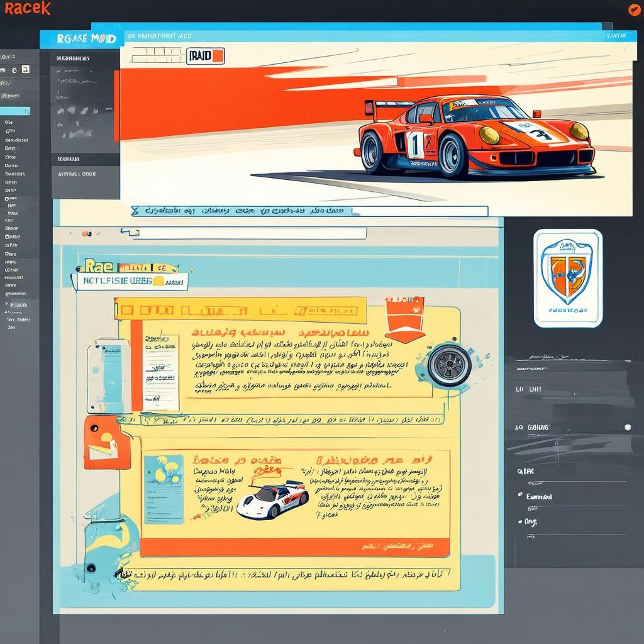
Task: Click the white sports car image
Action: point(272,499)
